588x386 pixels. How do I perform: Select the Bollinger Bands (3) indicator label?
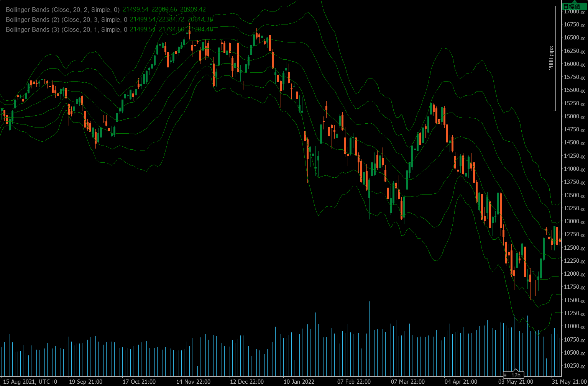tap(66, 29)
